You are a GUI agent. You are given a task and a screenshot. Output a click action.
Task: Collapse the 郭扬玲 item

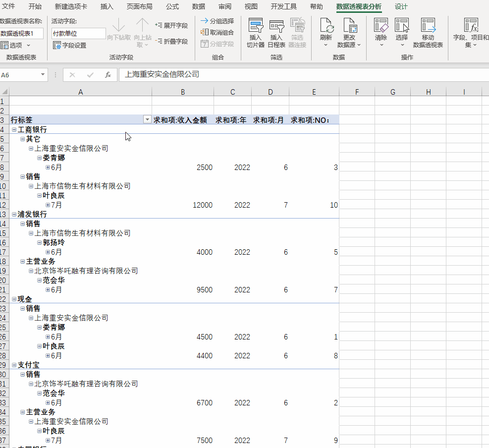click(x=39, y=242)
